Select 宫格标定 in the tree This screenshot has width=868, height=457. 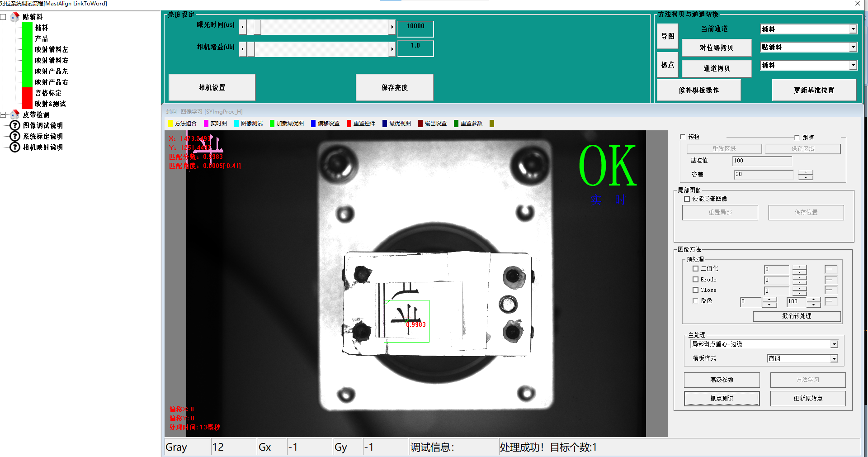48,93
